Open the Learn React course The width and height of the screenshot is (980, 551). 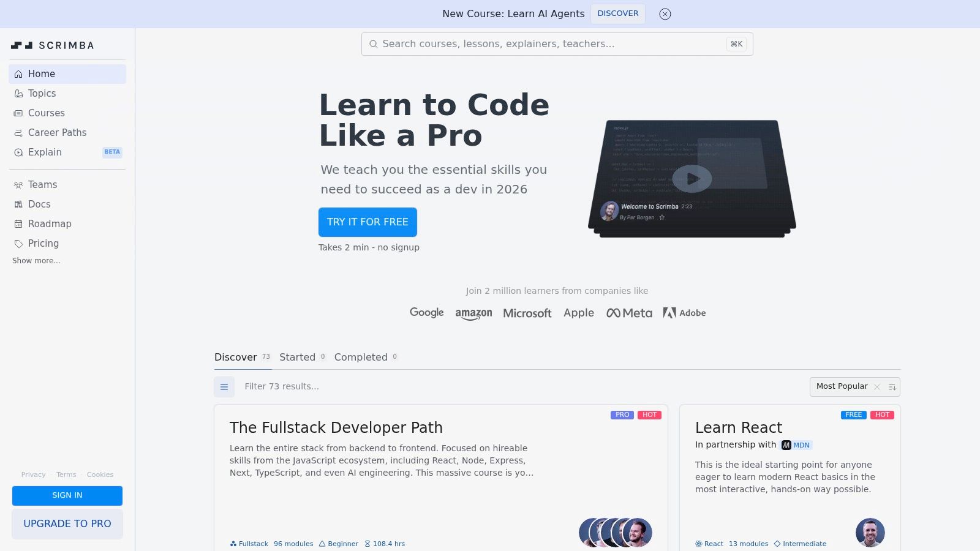[x=790, y=478]
